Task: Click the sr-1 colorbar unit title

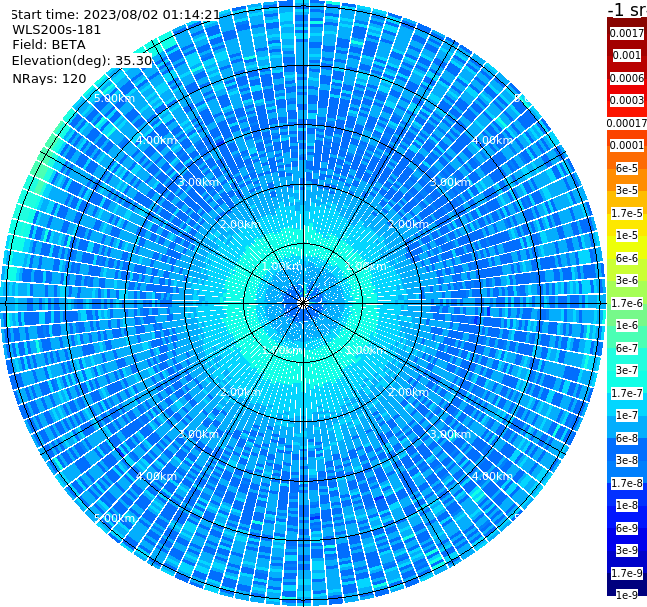Action: (x=627, y=10)
